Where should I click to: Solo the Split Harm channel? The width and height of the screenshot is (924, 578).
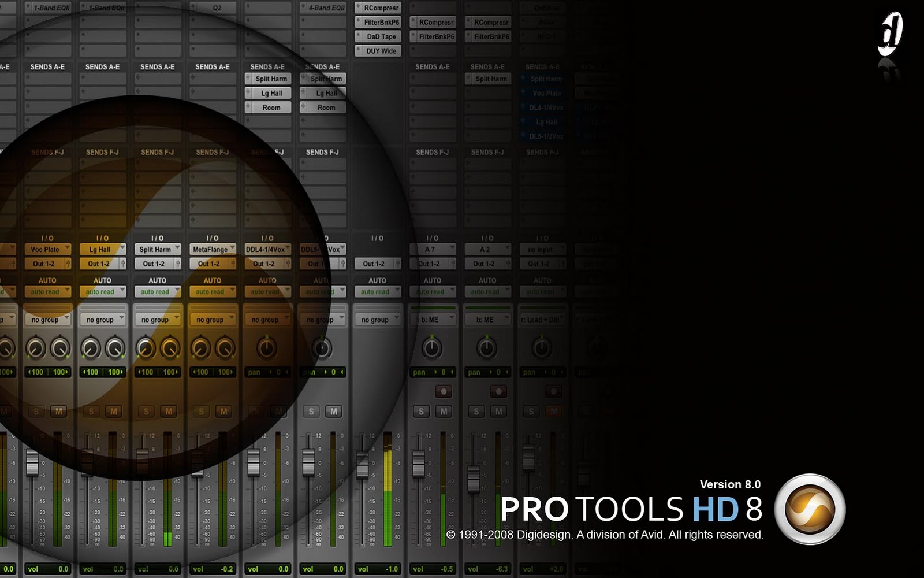pyautogui.click(x=146, y=412)
